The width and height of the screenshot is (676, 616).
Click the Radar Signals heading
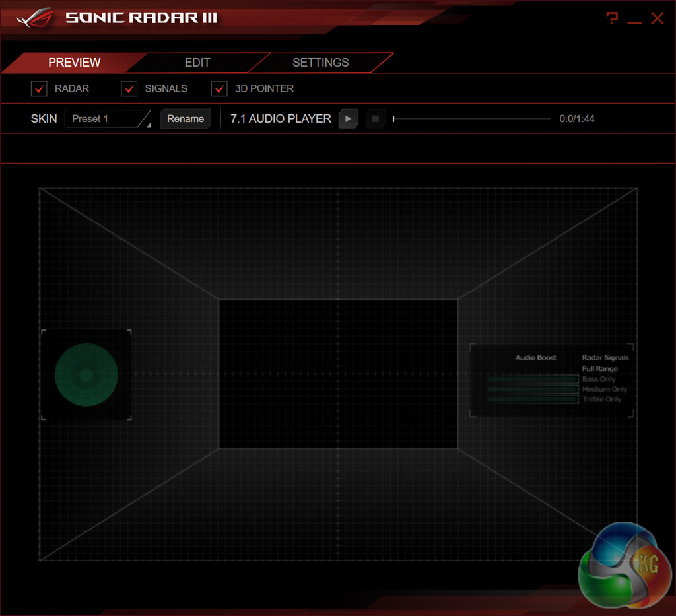tap(605, 358)
